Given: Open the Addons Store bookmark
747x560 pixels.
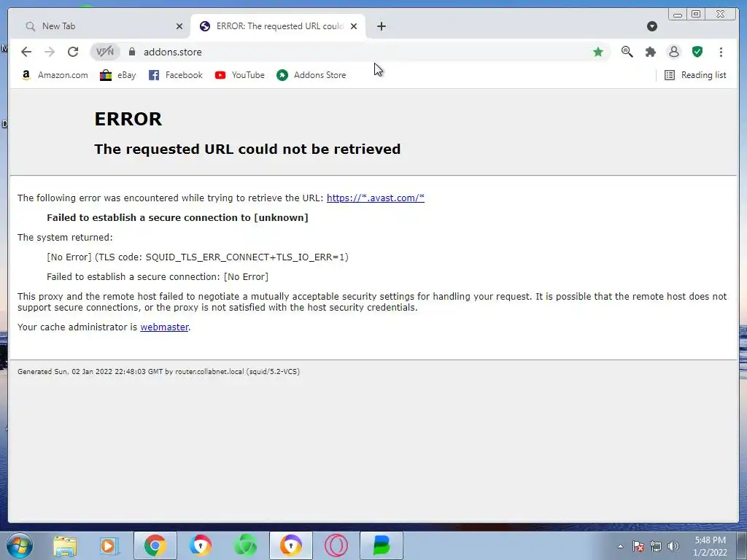Looking at the screenshot, I should [x=311, y=75].
